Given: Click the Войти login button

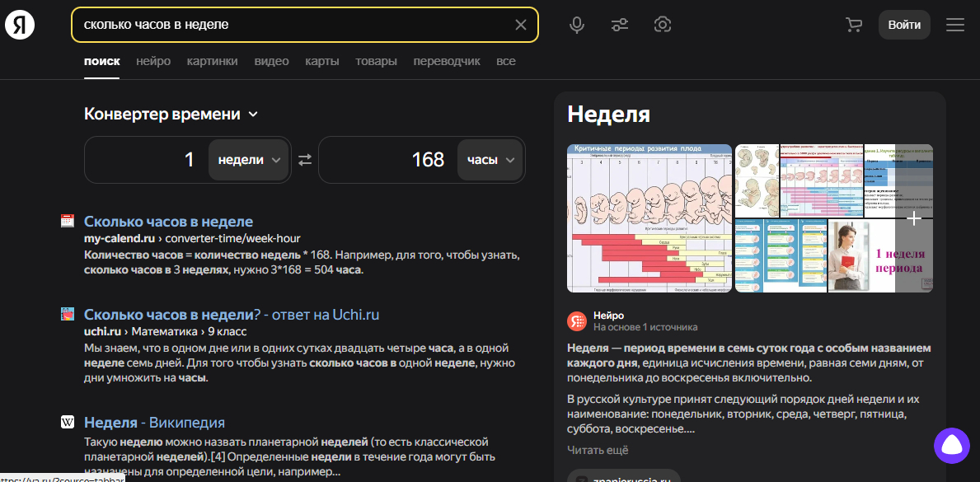Looking at the screenshot, I should tap(904, 25).
